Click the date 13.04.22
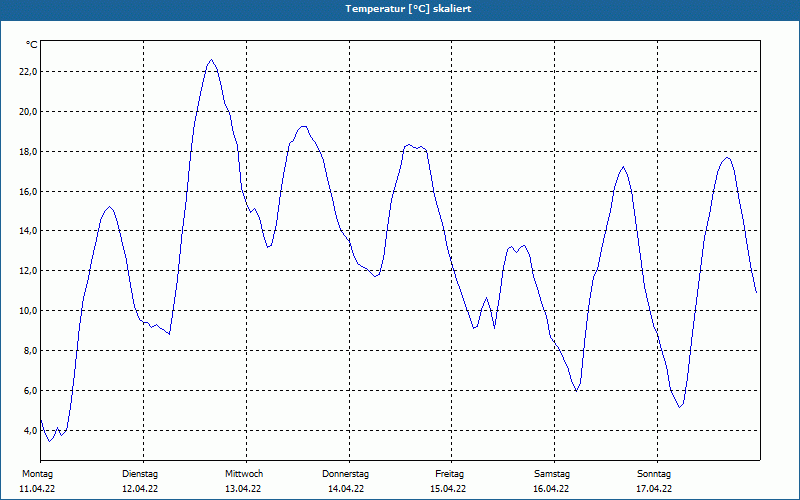The height and width of the screenshot is (500, 800). 243,489
